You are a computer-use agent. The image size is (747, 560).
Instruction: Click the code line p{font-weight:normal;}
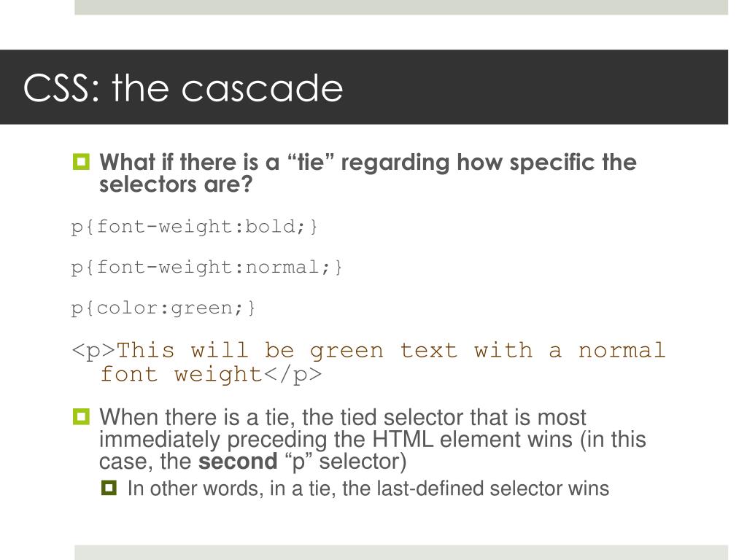pyautogui.click(x=206, y=268)
